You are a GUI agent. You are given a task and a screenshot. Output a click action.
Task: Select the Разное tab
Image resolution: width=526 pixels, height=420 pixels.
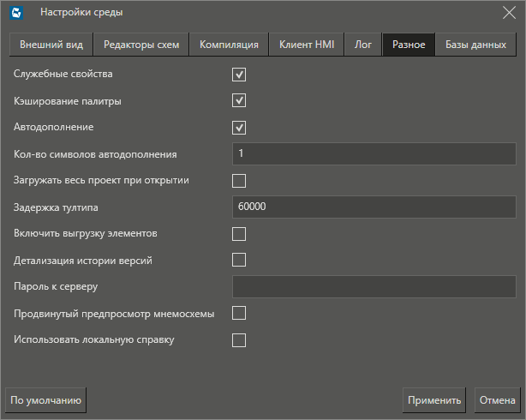pyautogui.click(x=409, y=45)
